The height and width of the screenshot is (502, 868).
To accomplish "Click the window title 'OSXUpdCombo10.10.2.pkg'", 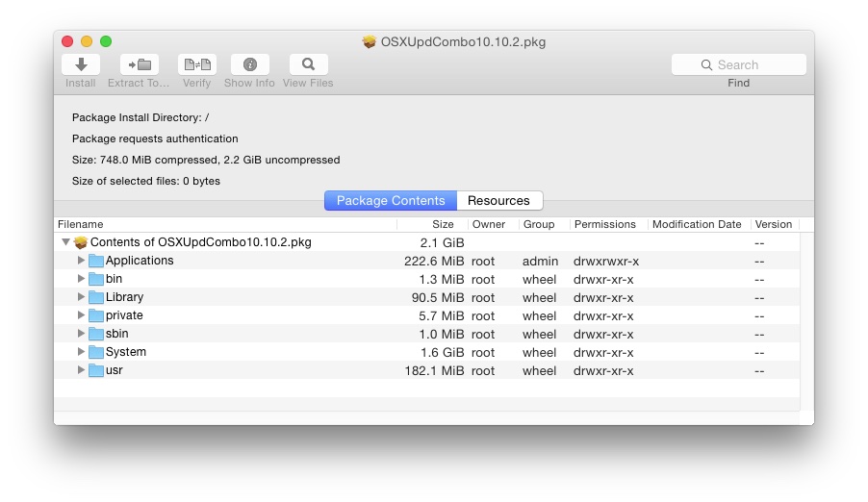I will (x=463, y=42).
